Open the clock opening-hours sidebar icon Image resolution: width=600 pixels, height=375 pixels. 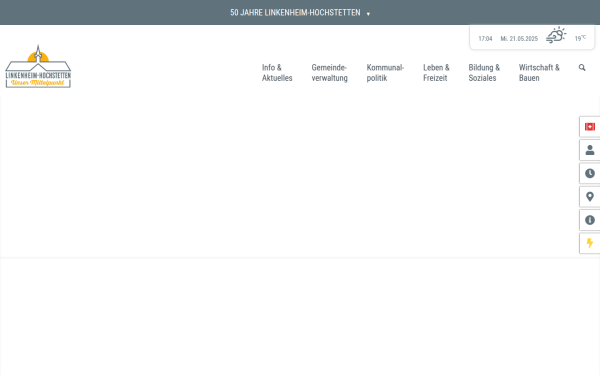(x=590, y=173)
